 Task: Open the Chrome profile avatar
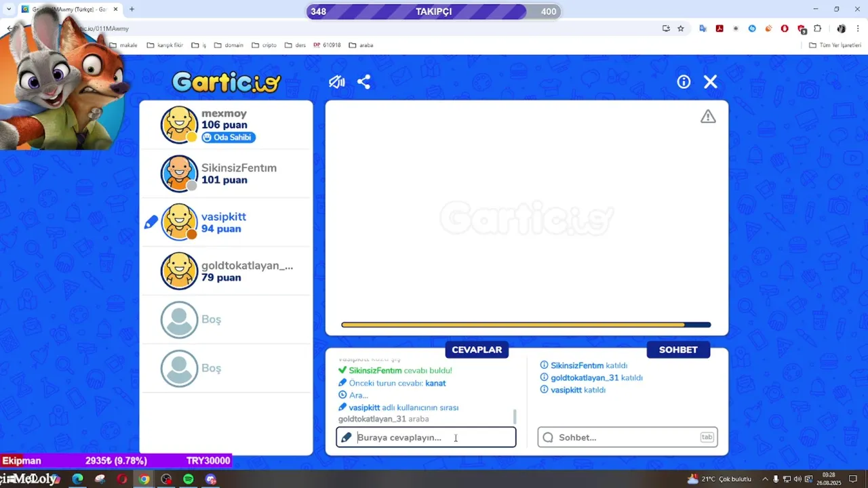[841, 28]
